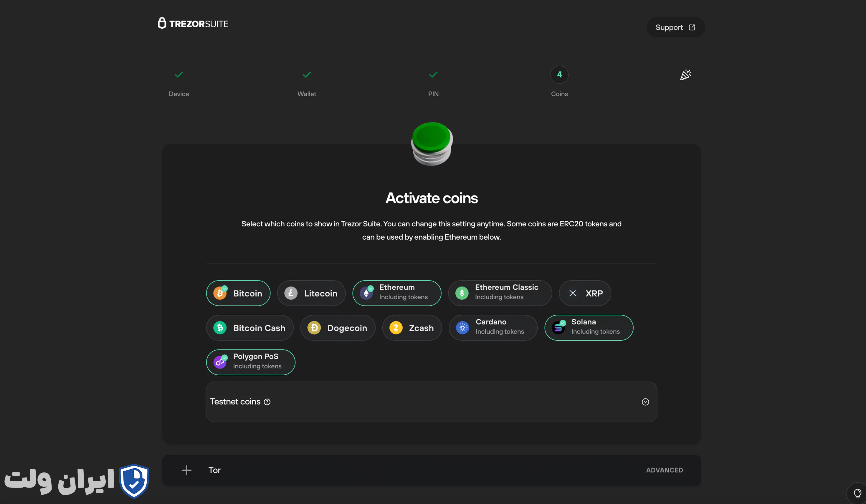Disable Solana including tokens
Image resolution: width=866 pixels, height=504 pixels.
coord(589,328)
